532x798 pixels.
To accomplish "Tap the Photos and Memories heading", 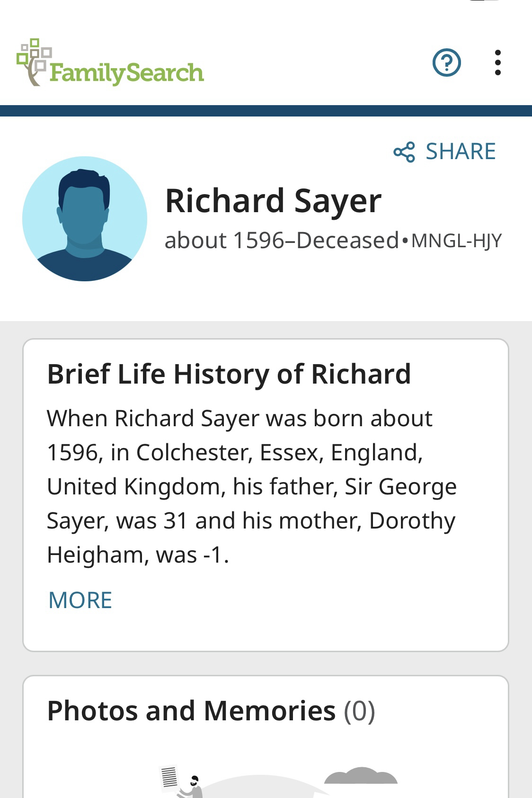I will tap(191, 711).
